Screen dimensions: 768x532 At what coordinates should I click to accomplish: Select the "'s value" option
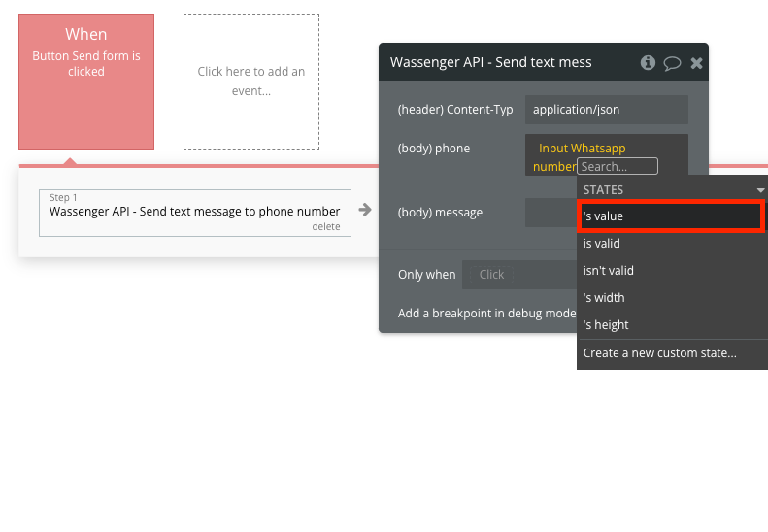(x=671, y=216)
